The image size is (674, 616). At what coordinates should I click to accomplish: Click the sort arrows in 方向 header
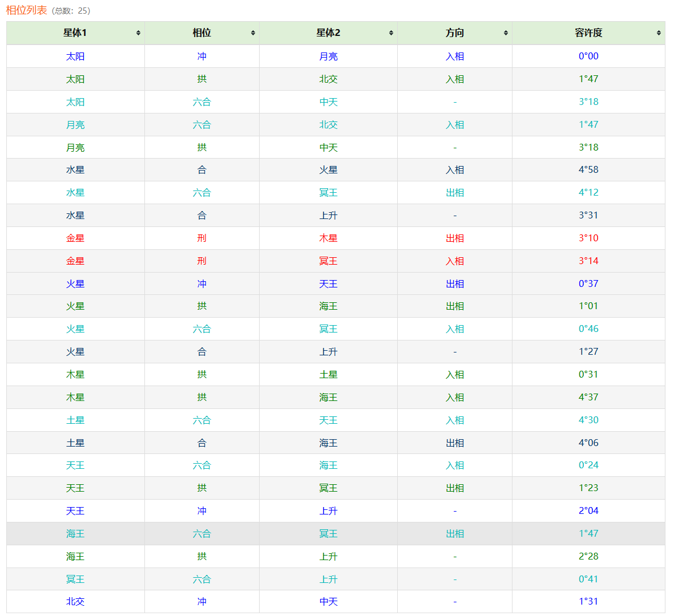coord(506,33)
